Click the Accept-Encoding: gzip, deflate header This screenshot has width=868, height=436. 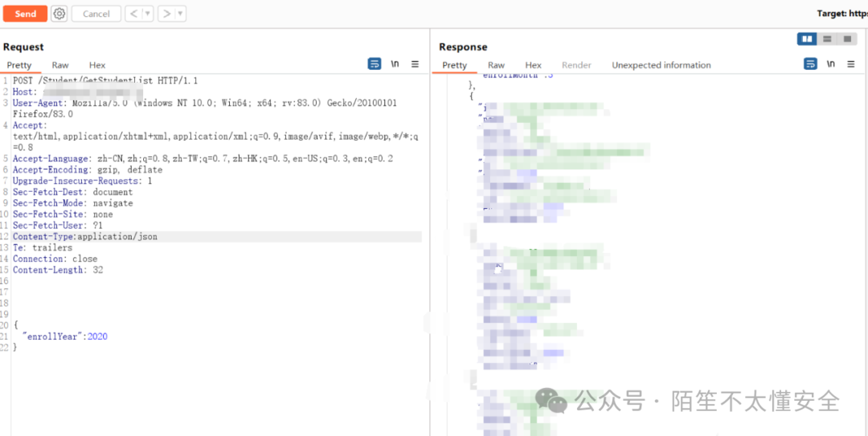click(88, 170)
